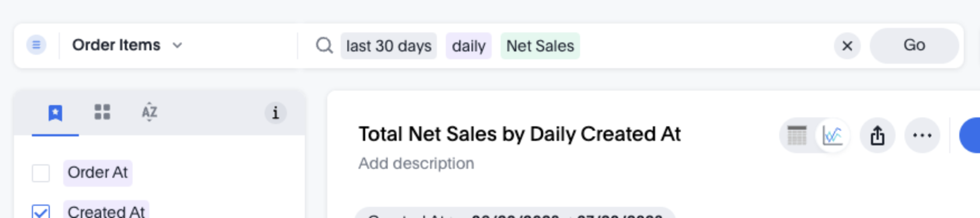Switch to table view
This screenshot has width=980, height=218.
tap(797, 135)
